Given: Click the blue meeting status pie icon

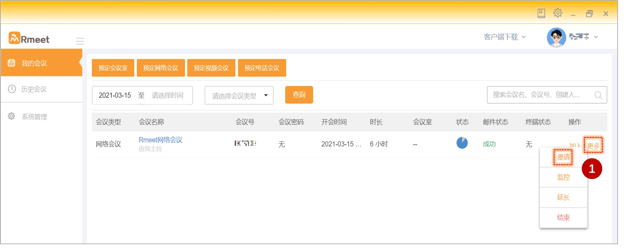Looking at the screenshot, I should pos(462,143).
